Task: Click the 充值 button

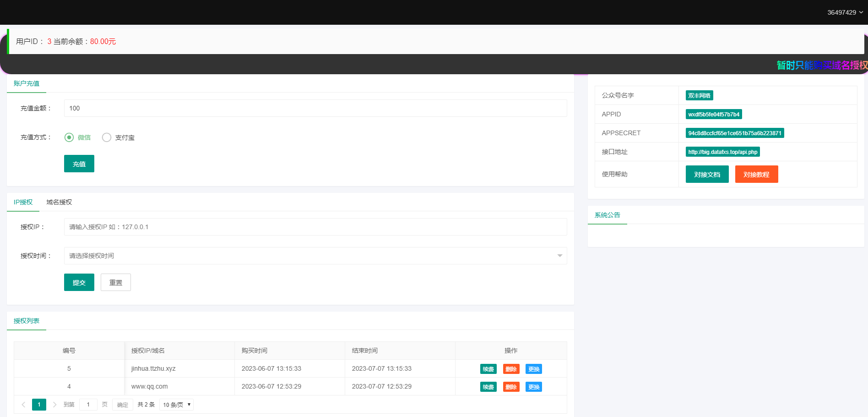Action: click(x=79, y=164)
